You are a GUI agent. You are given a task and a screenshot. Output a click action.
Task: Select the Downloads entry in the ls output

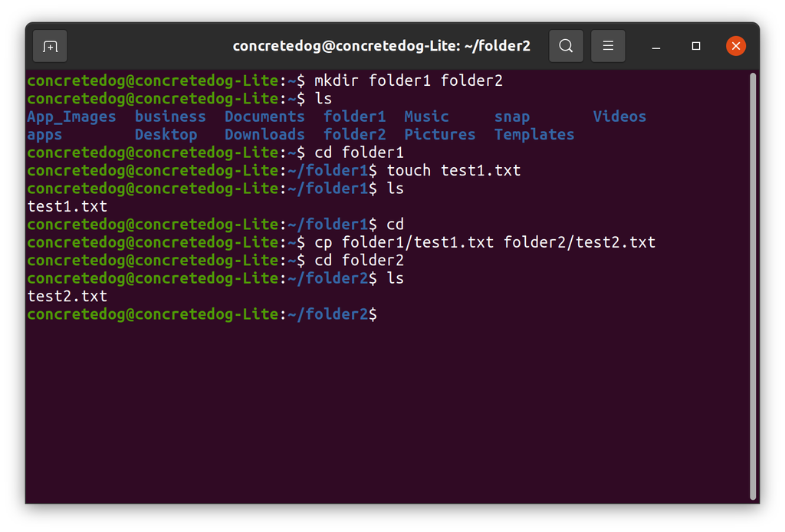pyautogui.click(x=264, y=134)
